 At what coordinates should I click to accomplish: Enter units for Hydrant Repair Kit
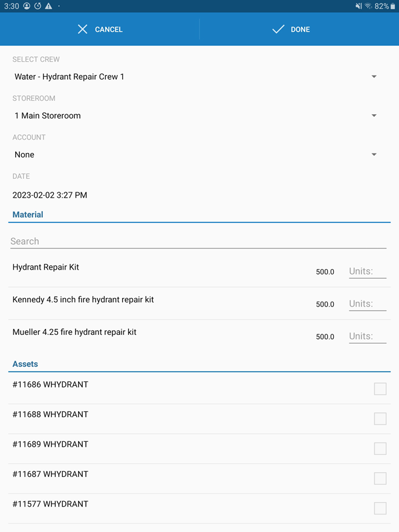click(368, 271)
